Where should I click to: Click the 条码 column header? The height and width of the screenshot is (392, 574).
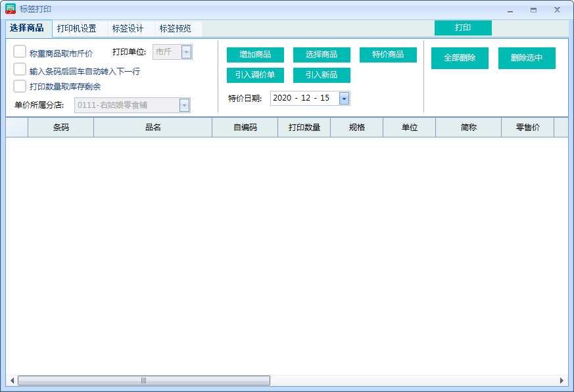[x=60, y=127]
